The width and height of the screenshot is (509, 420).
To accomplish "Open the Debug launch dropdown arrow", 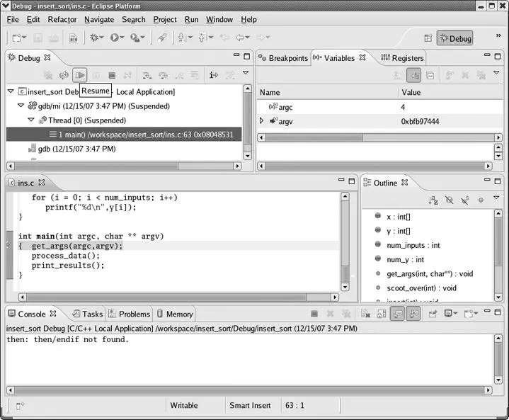I will tap(104, 38).
